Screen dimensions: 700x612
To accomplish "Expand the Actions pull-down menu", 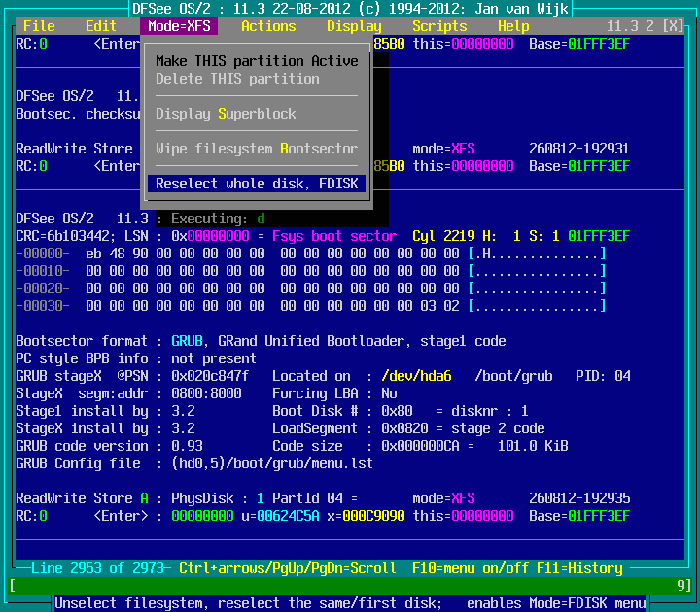I will [x=268, y=26].
